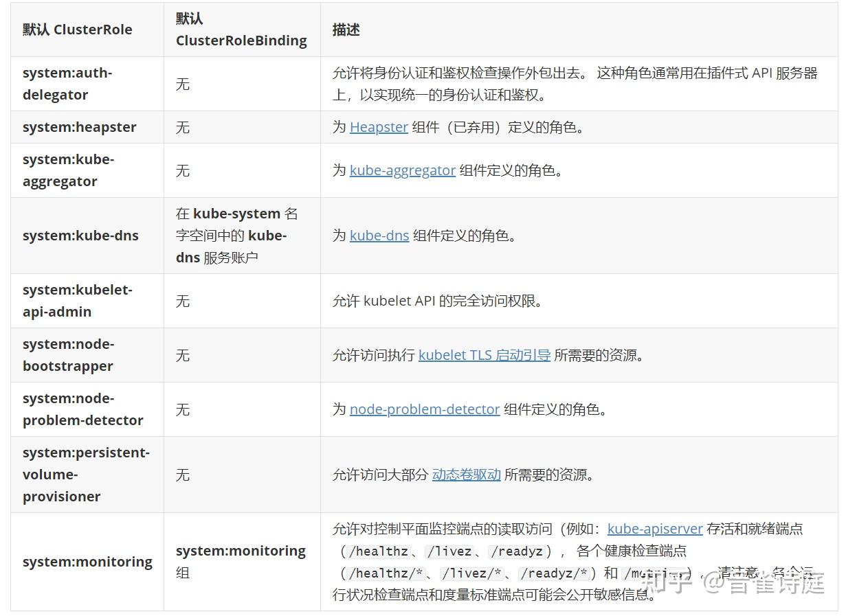Screen dimensions: 846x616
Task: Open the kube-dns component link
Action: click(x=379, y=236)
